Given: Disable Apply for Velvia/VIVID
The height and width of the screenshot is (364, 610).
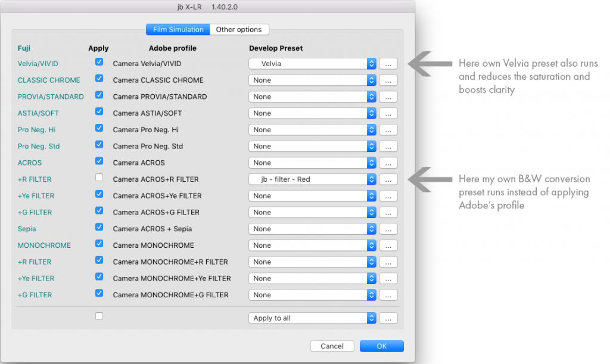Looking at the screenshot, I should click(99, 61).
